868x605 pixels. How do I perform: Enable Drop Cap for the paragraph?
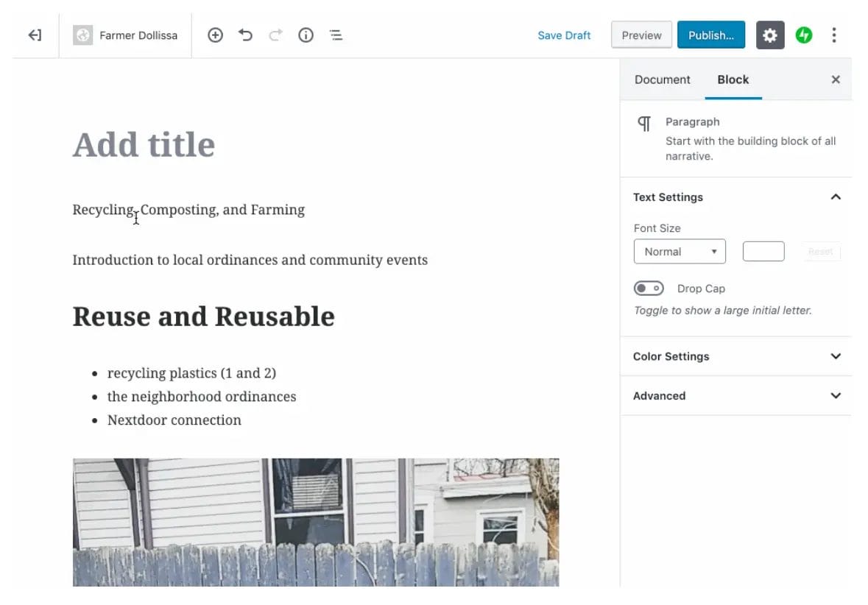point(649,288)
